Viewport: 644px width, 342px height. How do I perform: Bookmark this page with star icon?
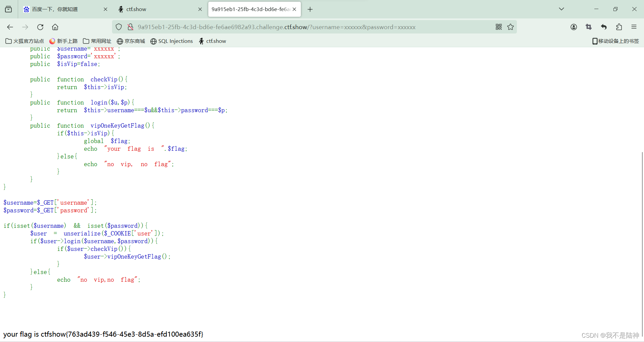pos(511,27)
